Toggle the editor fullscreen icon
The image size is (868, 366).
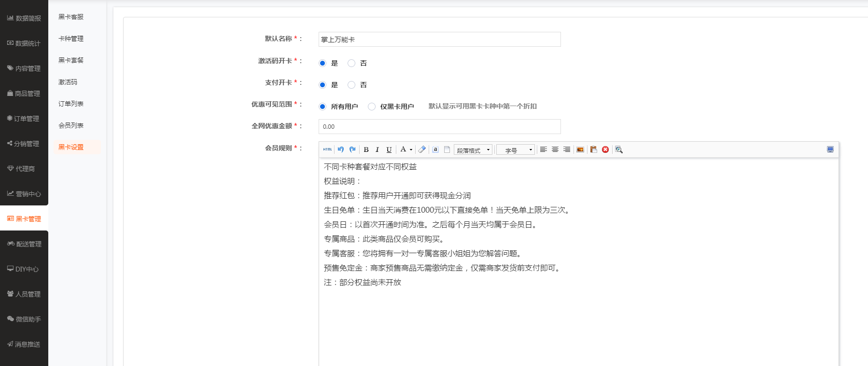click(830, 149)
